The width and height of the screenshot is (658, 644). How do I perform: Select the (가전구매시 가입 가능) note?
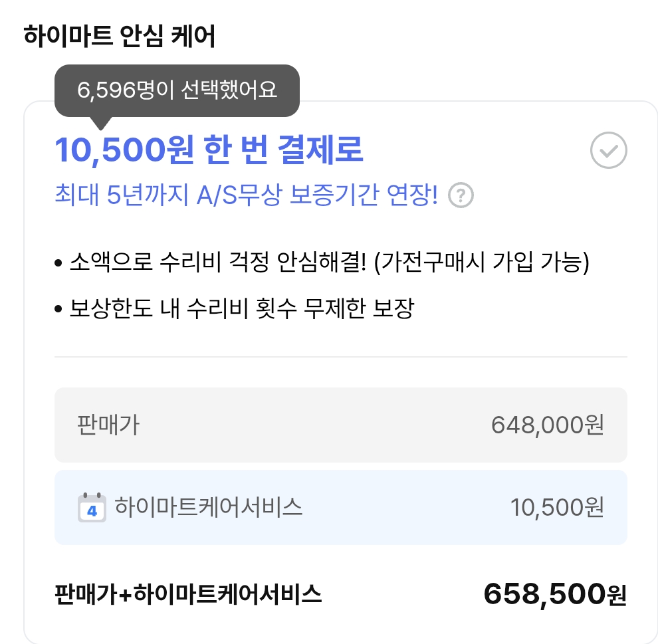pos(482,263)
